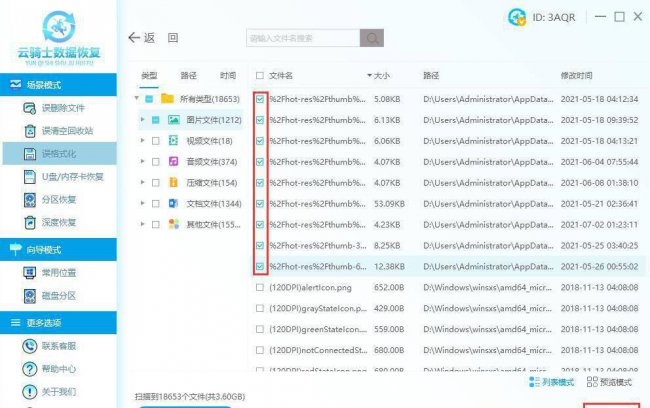Screen dimensions: 650x408
Task: Click the 路径 column header in file list
Action: pyautogui.click(x=431, y=75)
